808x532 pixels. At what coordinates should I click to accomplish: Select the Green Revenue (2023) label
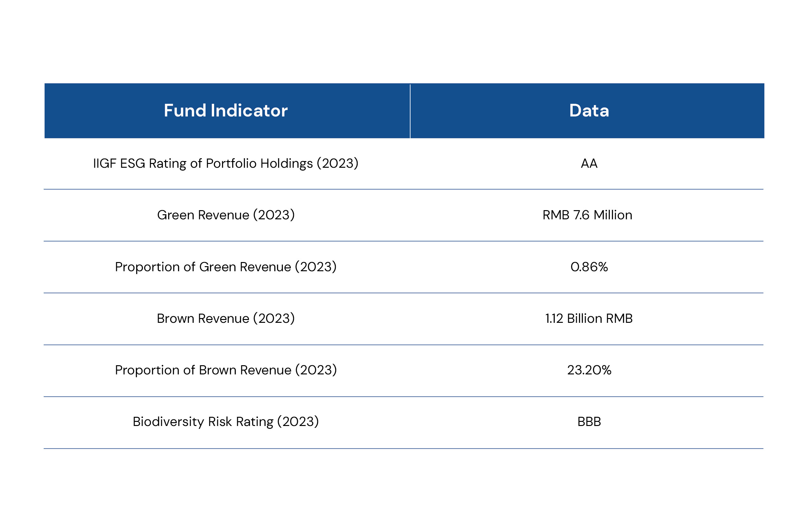226,215
